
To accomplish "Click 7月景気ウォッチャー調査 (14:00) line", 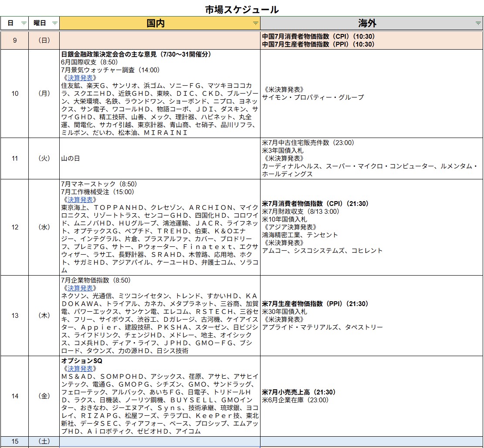I will pyautogui.click(x=111, y=70).
